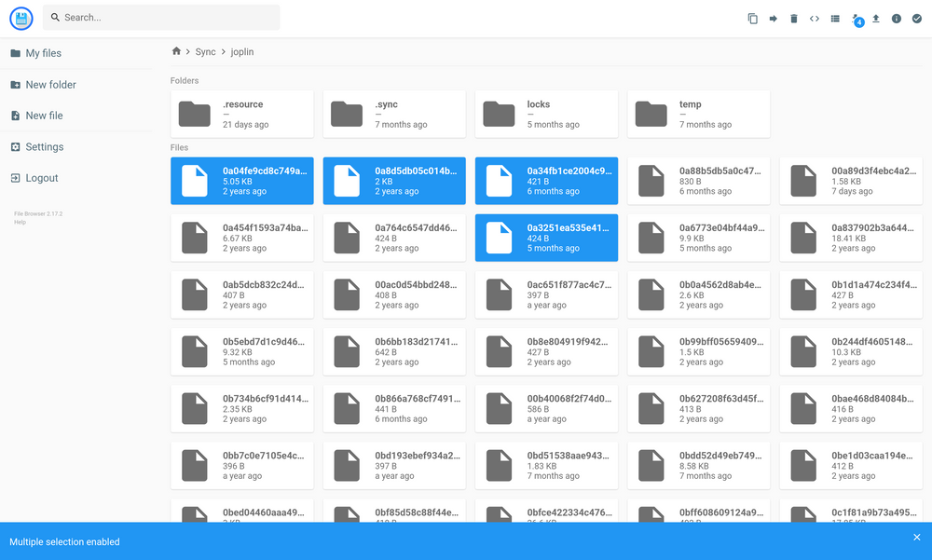Deselect the file 0a04fe9cd8c749a
The height and width of the screenshot is (560, 932).
point(241,181)
